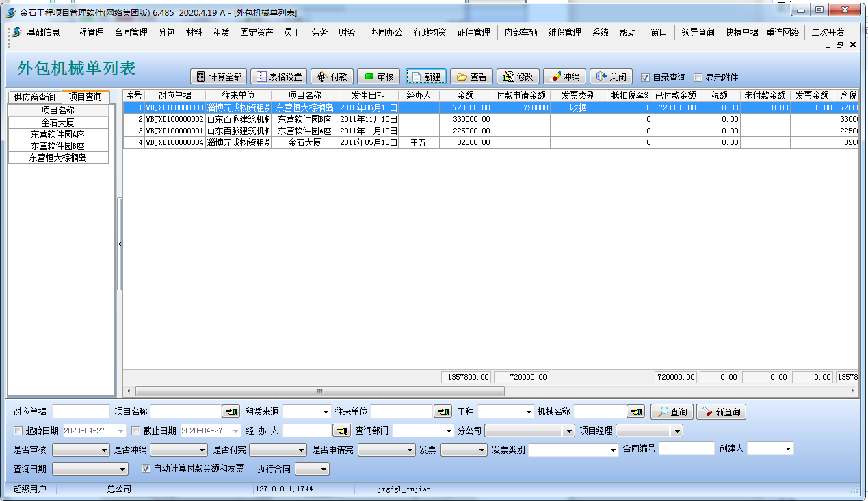Uncheck the 目录查询 checkbox
This screenshot has width=868, height=501.
pos(645,77)
